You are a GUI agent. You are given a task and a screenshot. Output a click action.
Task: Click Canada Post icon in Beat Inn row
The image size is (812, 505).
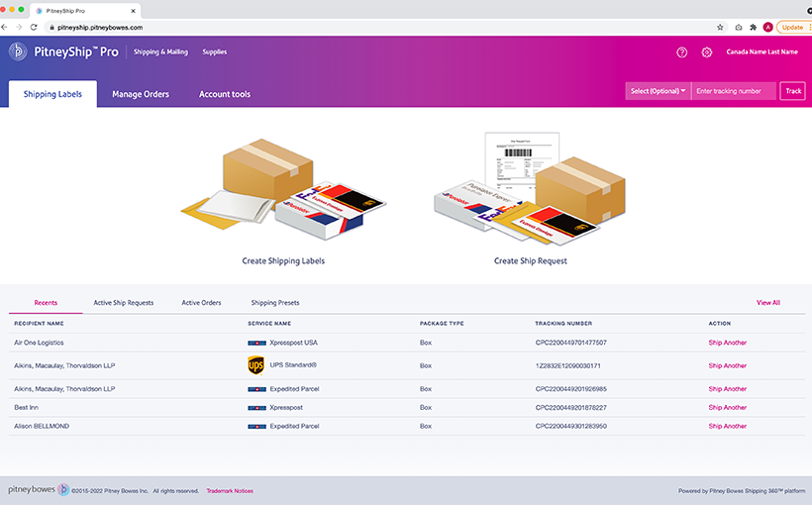click(x=256, y=408)
